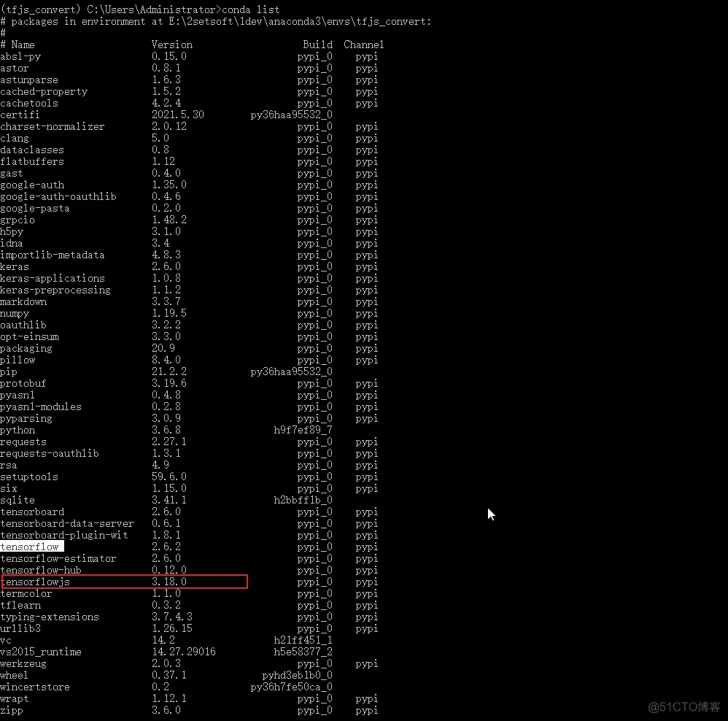Click urllib3 version '1.26.15'
The width and height of the screenshot is (728, 721).
171,628
